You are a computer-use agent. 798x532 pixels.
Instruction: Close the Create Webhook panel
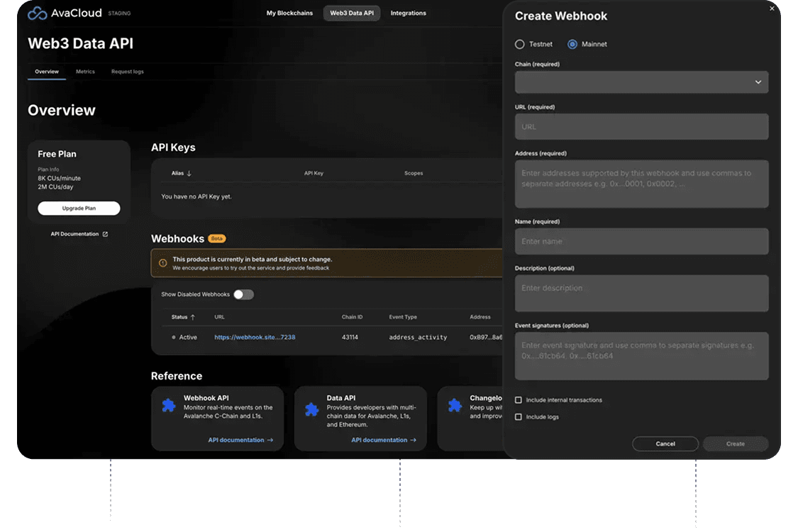772,9
